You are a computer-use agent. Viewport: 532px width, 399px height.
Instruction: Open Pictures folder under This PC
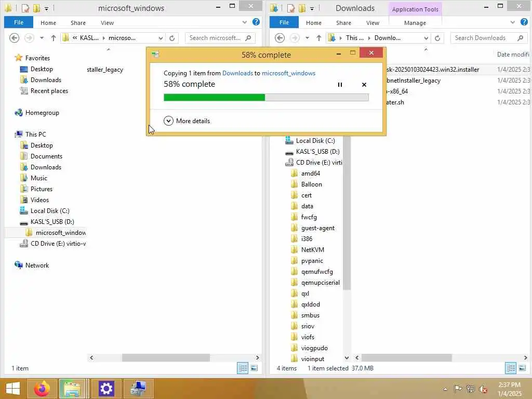point(37,189)
